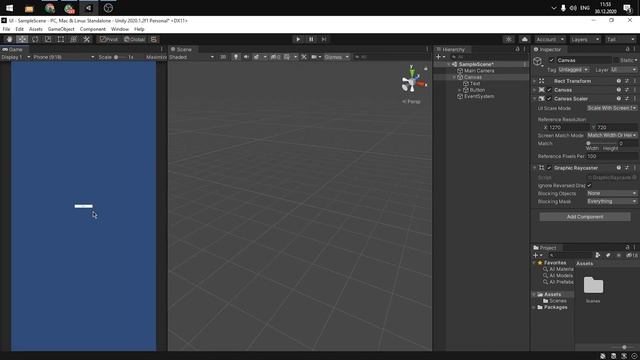The height and width of the screenshot is (360, 640).
Task: Open the custom editor tools icon
Action: click(x=87, y=40)
